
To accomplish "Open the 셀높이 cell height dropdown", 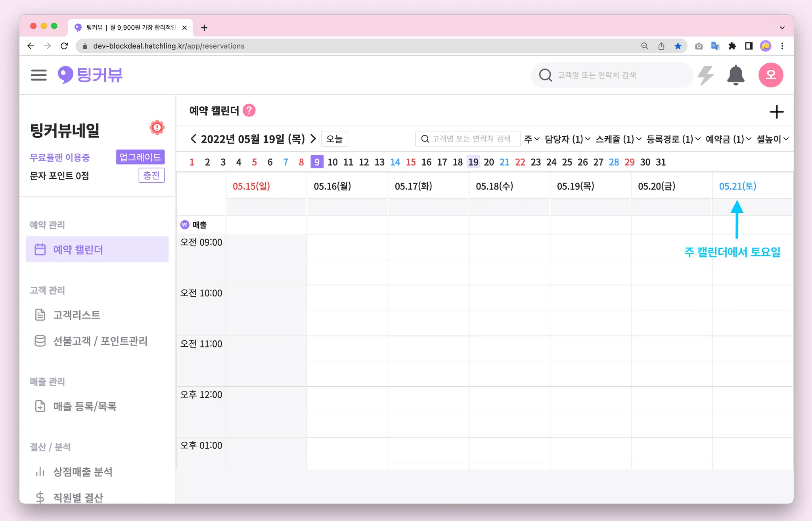I will point(772,139).
